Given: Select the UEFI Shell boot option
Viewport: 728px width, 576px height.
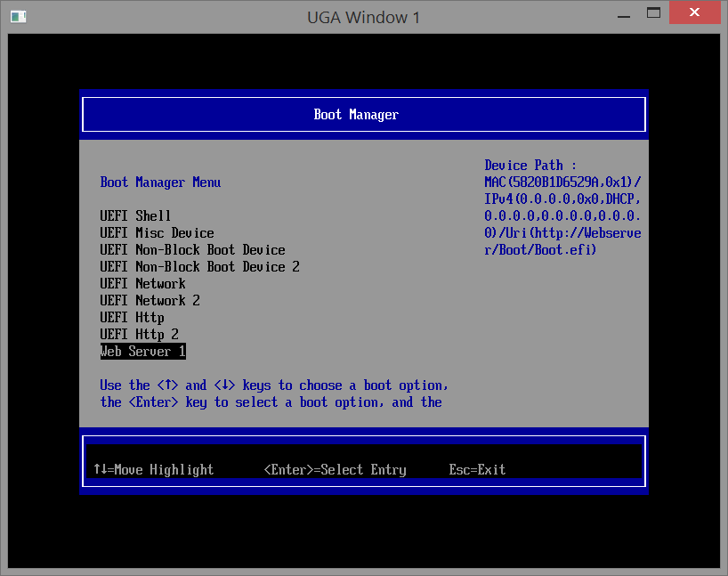Looking at the screenshot, I should tap(135, 216).
